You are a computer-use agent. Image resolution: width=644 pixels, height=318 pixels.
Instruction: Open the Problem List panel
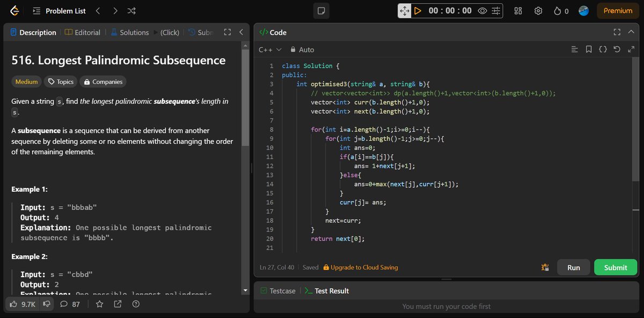59,11
